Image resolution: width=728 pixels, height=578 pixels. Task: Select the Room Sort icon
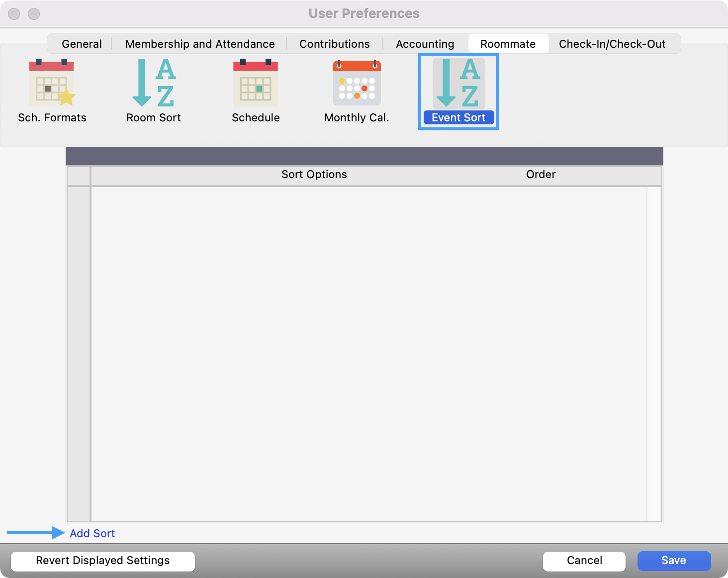pos(153,83)
